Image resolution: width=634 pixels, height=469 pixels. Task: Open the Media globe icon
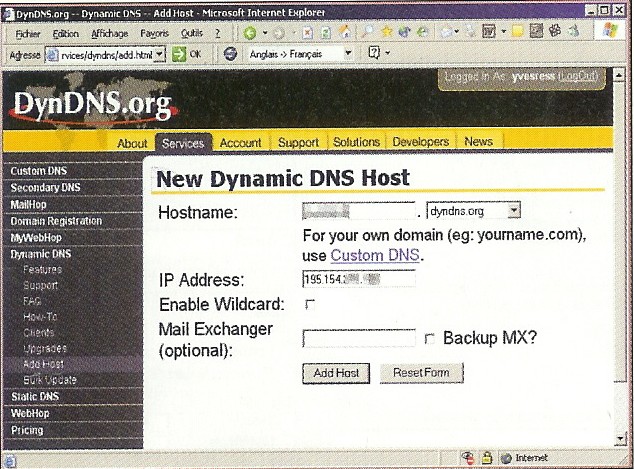coord(404,32)
